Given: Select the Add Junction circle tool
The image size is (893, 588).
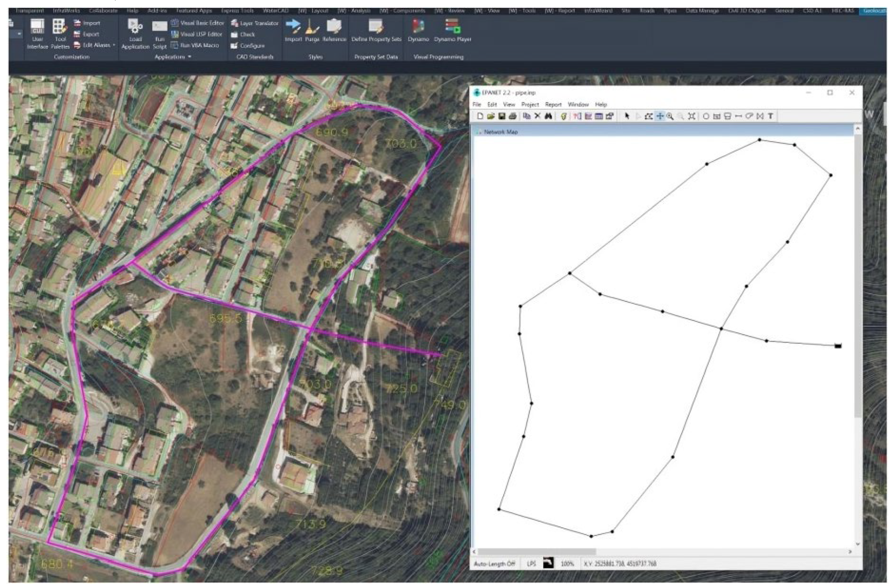Looking at the screenshot, I should tap(706, 116).
